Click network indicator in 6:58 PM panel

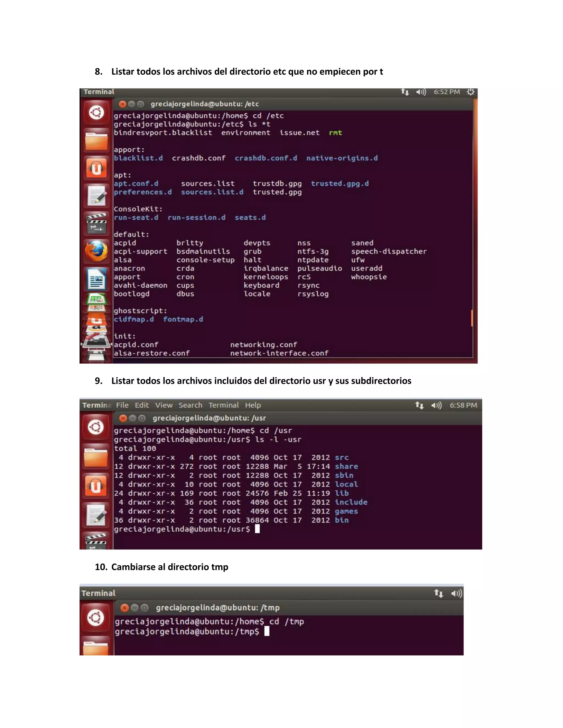pos(420,405)
